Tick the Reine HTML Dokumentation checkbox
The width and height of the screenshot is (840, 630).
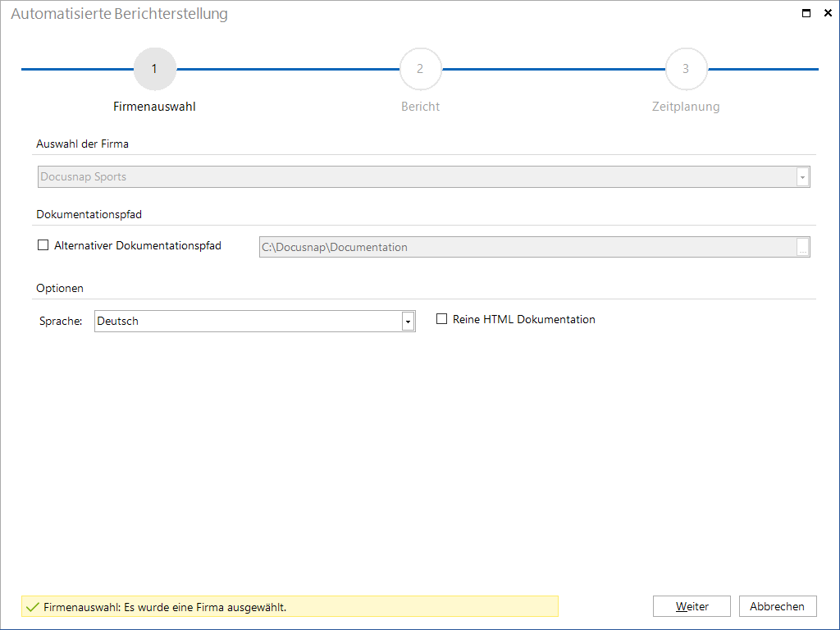pos(441,319)
